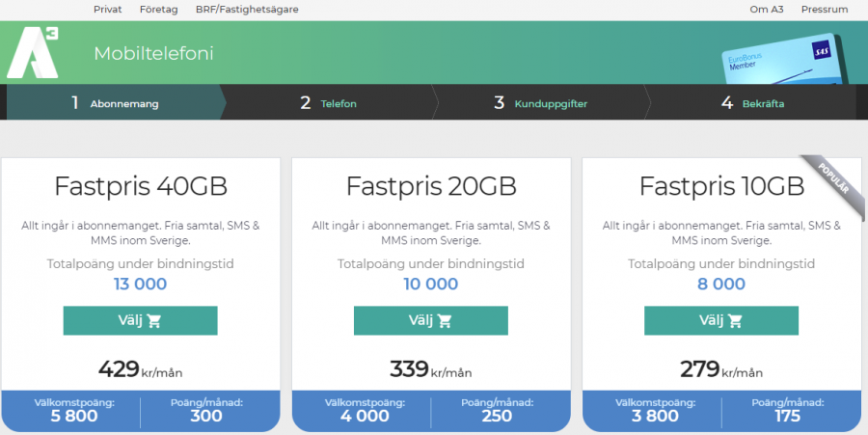This screenshot has width=868, height=435.
Task: Go to step 2 Telefon
Action: click(x=328, y=103)
